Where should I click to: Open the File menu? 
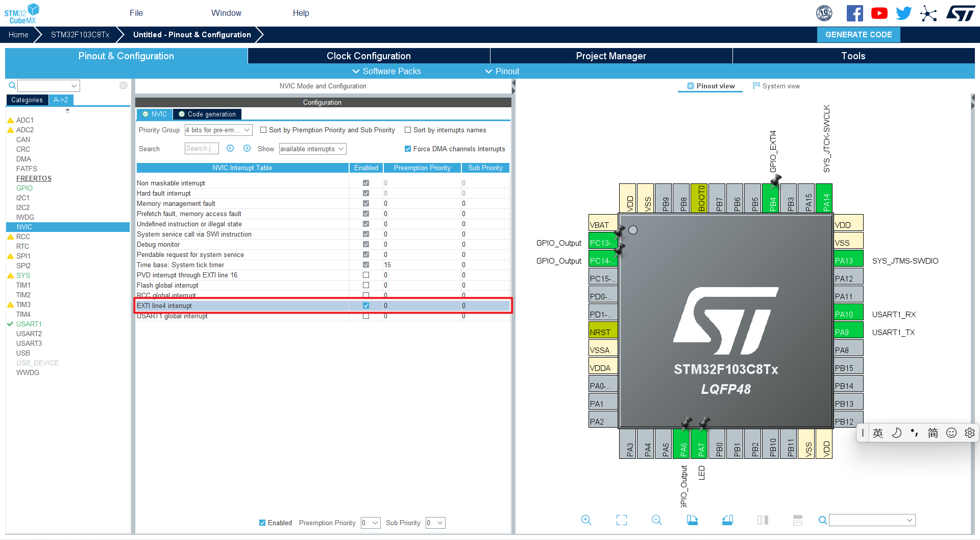tap(136, 13)
